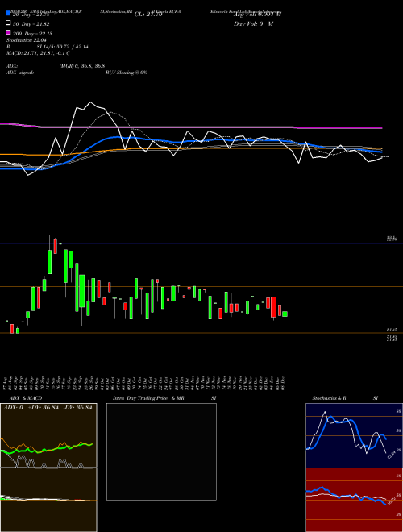Open the blue Stochastics chart panel
403x532 pixels.
(x=354, y=435)
